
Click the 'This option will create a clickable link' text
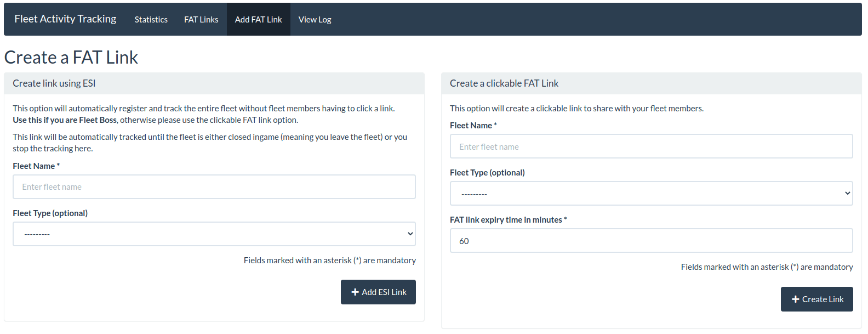tap(576, 109)
